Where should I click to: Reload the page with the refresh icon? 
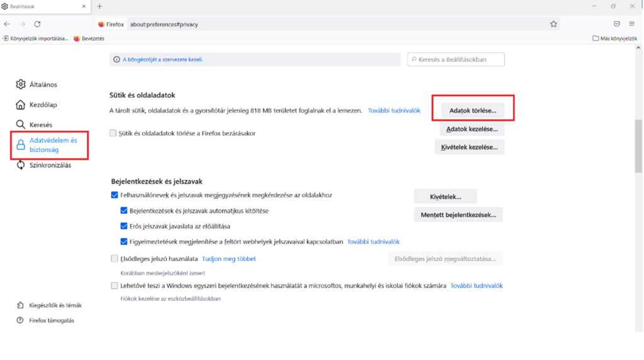[37, 24]
